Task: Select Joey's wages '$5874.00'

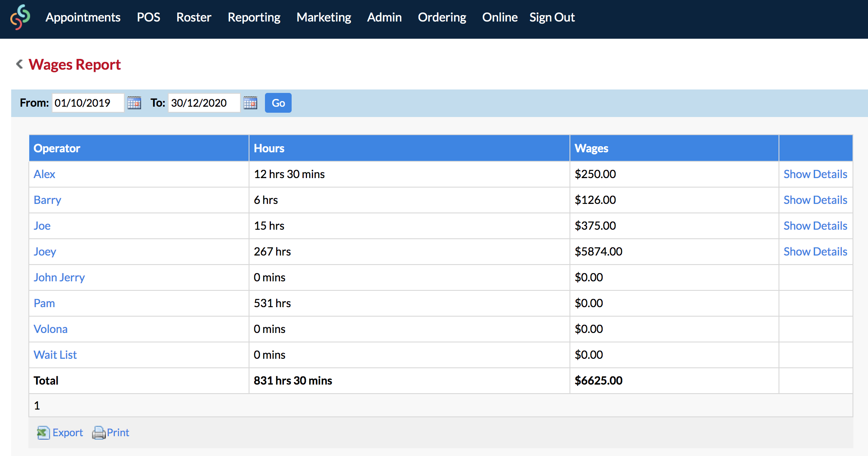Action: coord(598,252)
